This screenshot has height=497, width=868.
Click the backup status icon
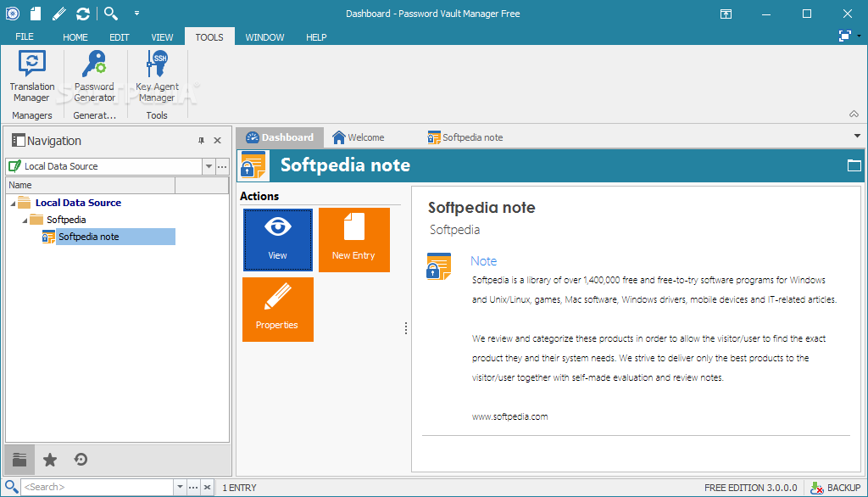[816, 488]
